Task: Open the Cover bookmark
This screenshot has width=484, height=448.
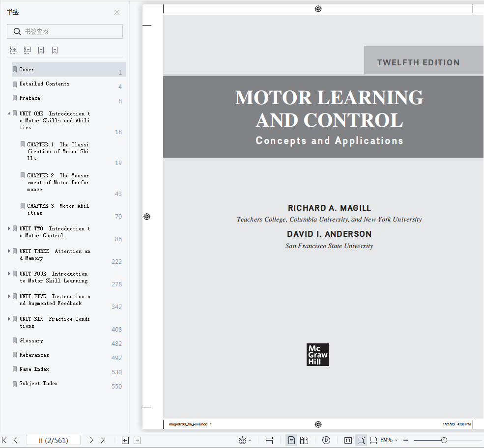Action: tap(68, 69)
